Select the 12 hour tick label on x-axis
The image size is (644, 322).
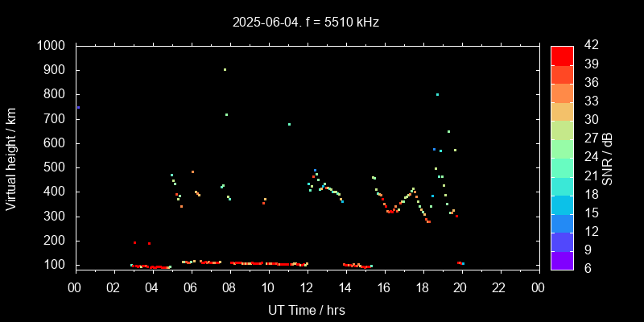[x=307, y=287]
